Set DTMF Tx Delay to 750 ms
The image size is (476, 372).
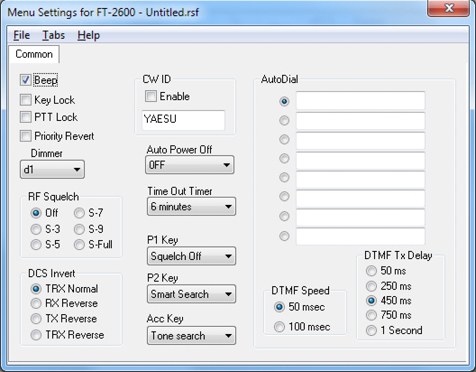(371, 315)
